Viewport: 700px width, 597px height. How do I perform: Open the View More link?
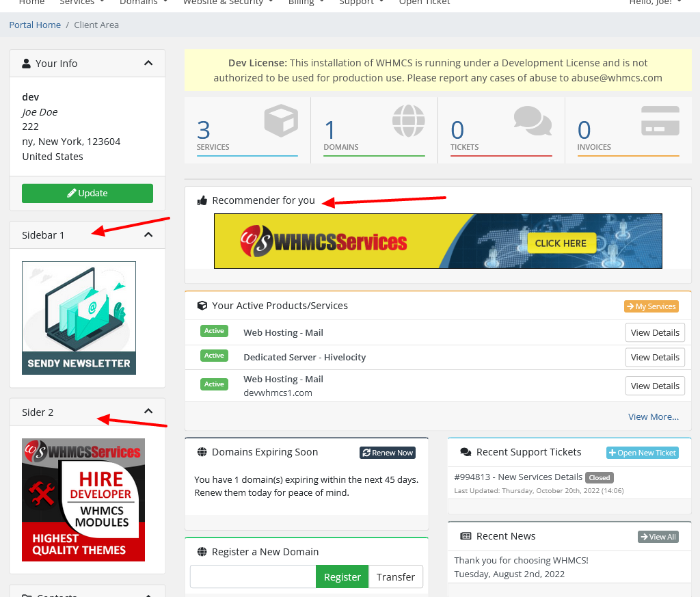[x=653, y=416]
